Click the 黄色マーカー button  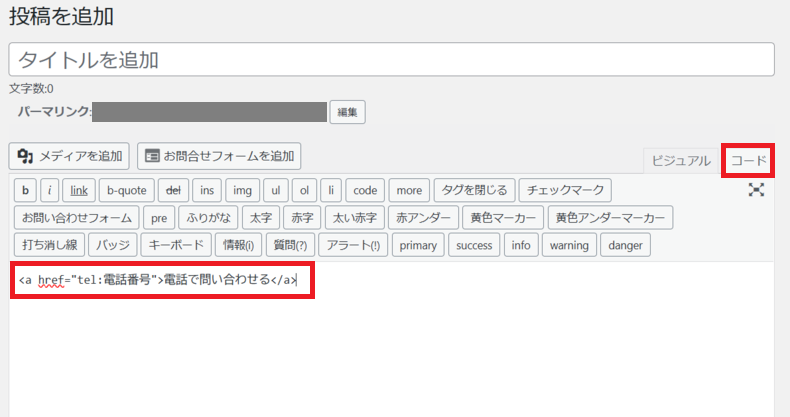503,218
